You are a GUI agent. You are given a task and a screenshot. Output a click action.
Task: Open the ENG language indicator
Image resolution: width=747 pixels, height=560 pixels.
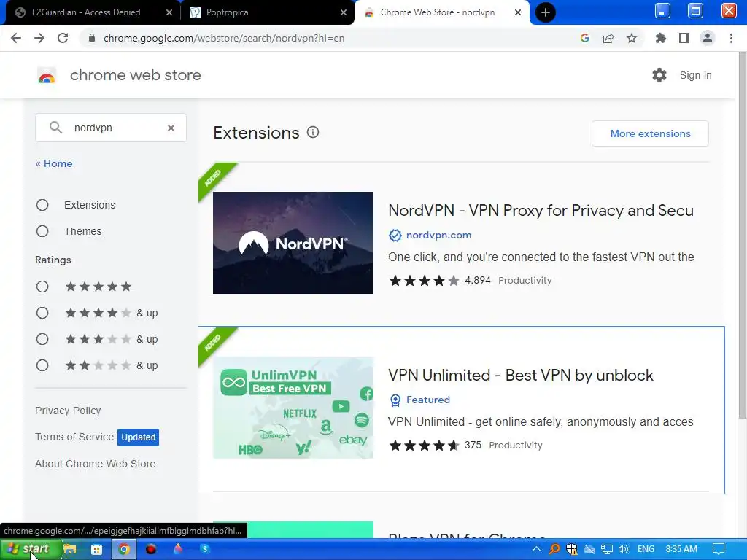point(646,549)
